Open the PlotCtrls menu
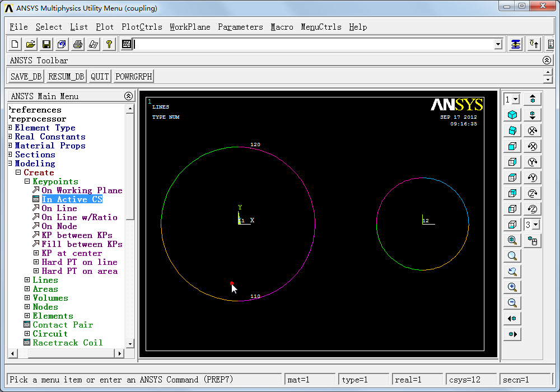The image size is (560, 392). [142, 27]
